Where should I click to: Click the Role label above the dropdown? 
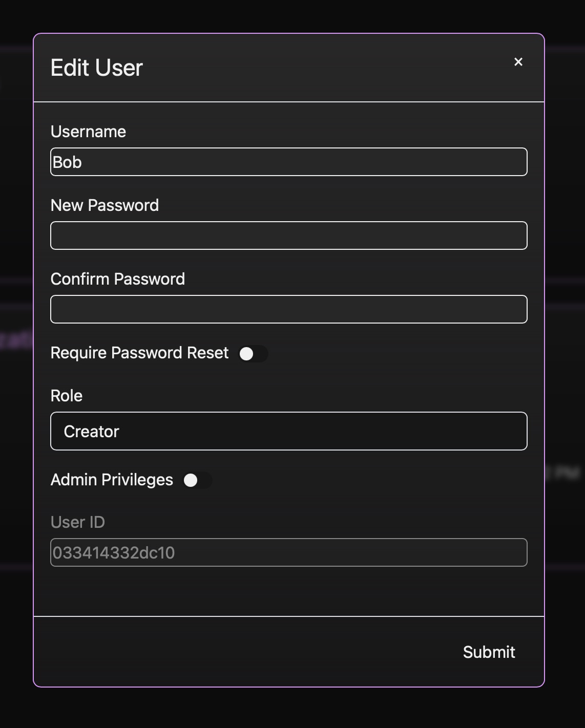coord(67,396)
